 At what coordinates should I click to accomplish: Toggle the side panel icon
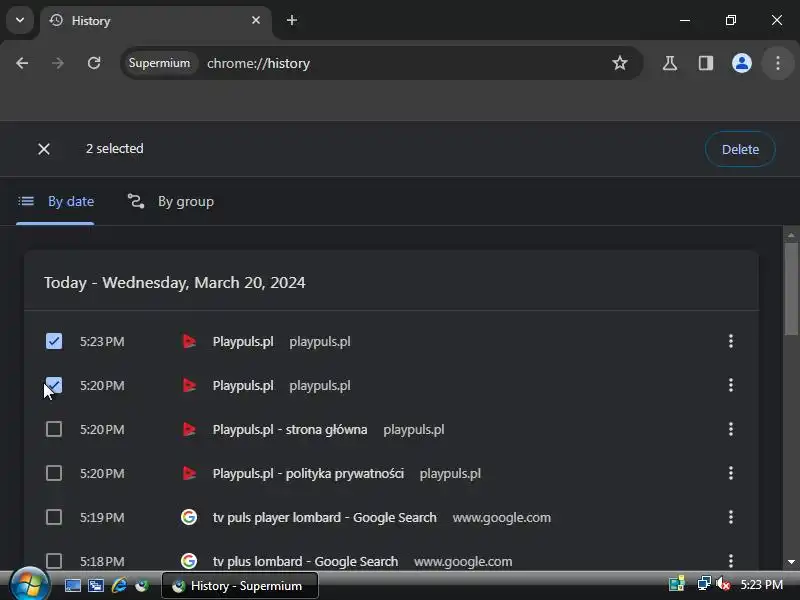tap(706, 63)
